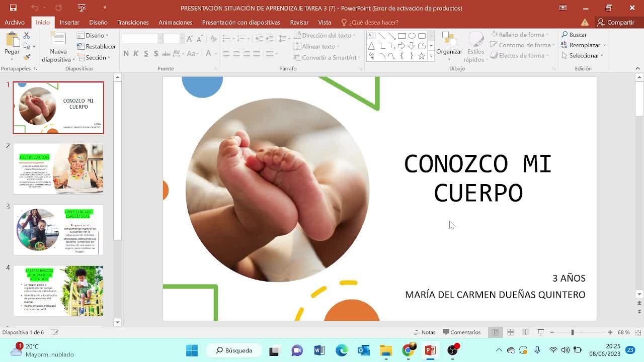Open the Organizar arrange tool
Viewport: 644px width, 362px height.
coord(449,44)
